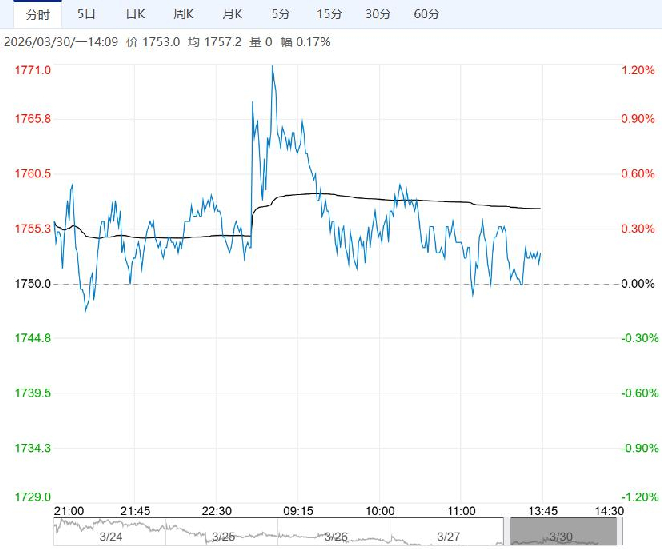The width and height of the screenshot is (662, 549).
Task: Click the 1771.0 top price axis label
Action: 33,70
